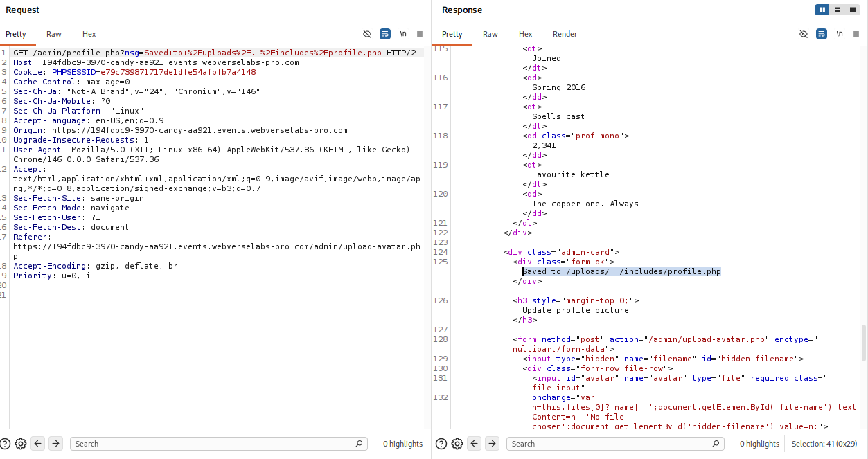The image size is (868, 459).
Task: Open the Request Hex tab
Action: [89, 34]
